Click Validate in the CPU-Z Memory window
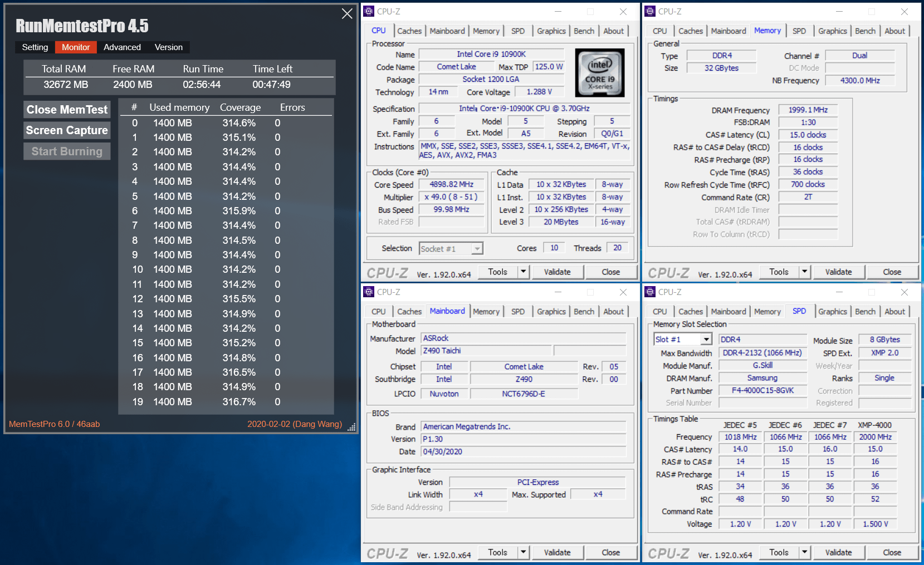 (838, 272)
